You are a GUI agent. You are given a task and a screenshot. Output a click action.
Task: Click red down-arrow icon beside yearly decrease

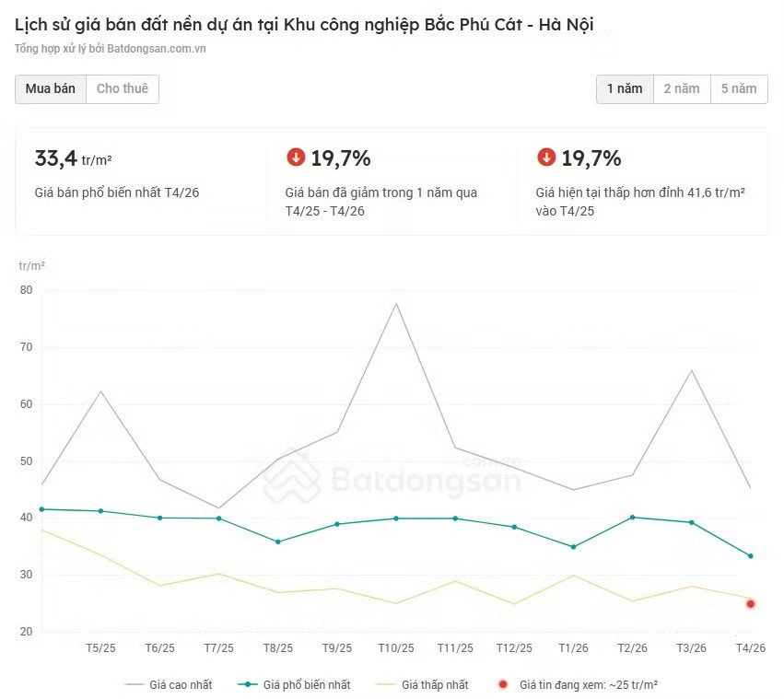pyautogui.click(x=296, y=157)
